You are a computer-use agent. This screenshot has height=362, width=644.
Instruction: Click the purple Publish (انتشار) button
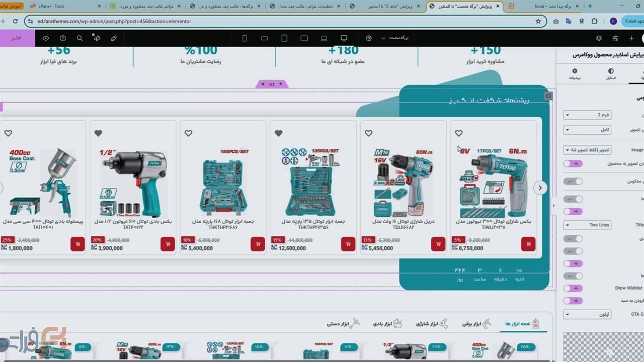17,38
